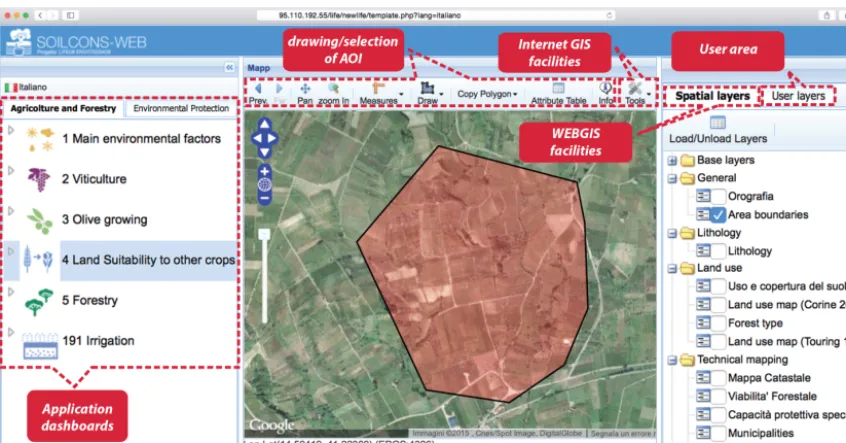The width and height of the screenshot is (846, 443).
Task: Select Italiano language
Action: [26, 87]
